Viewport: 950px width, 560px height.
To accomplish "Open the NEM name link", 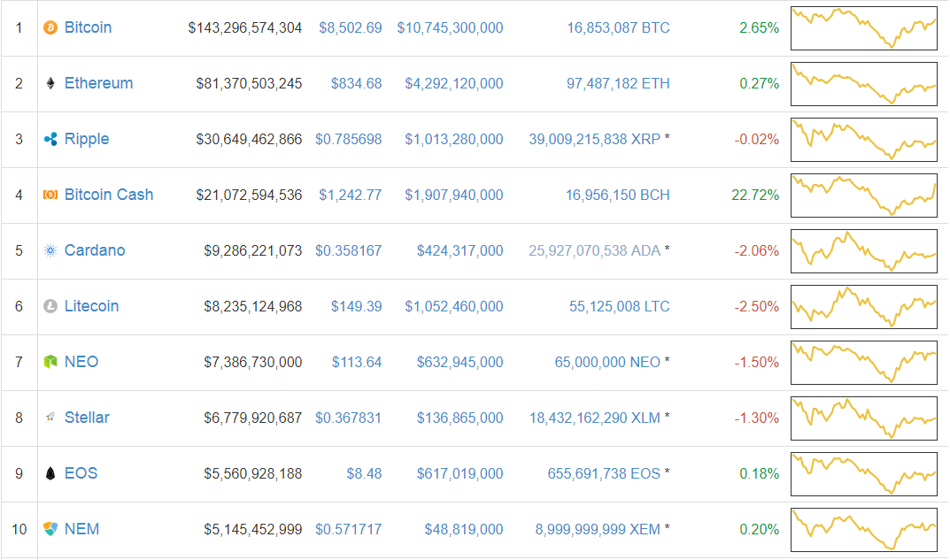I will (x=81, y=528).
